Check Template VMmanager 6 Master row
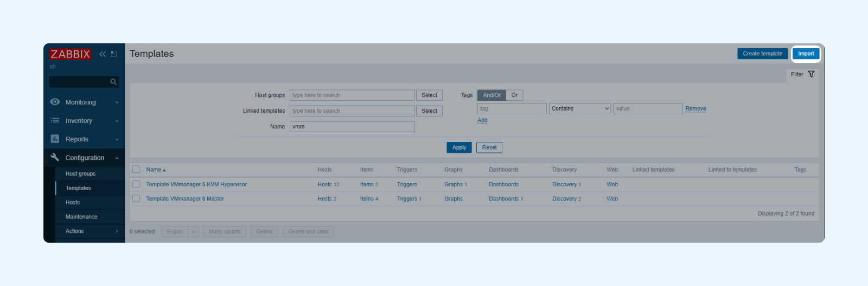 click(x=136, y=198)
